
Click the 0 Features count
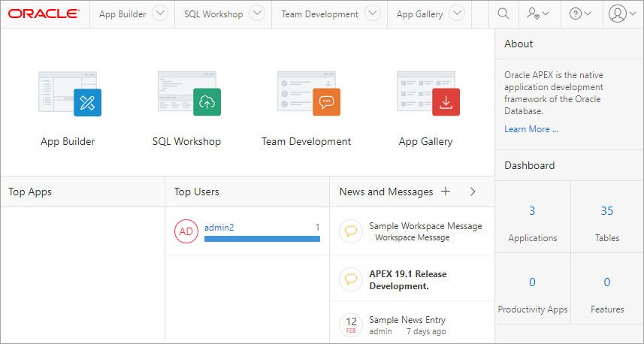pyautogui.click(x=607, y=282)
